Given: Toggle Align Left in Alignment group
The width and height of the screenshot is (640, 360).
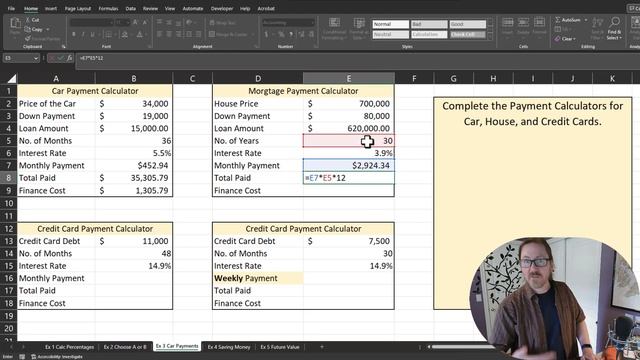Looking at the screenshot, I should pyautogui.click(x=159, y=35).
